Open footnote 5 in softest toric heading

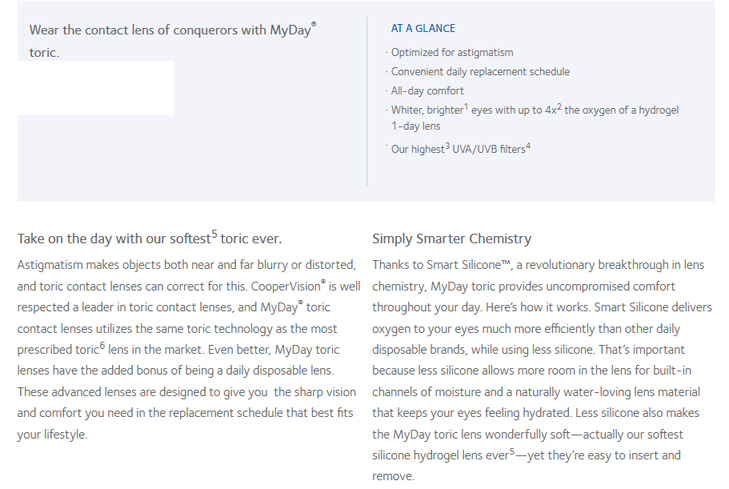214,233
